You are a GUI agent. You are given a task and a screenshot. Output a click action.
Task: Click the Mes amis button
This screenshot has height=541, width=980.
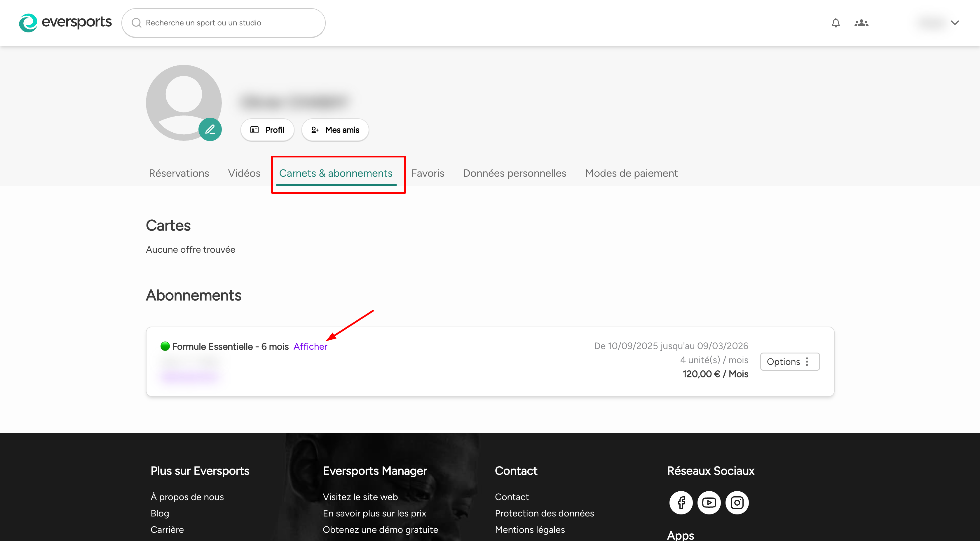[x=335, y=130]
